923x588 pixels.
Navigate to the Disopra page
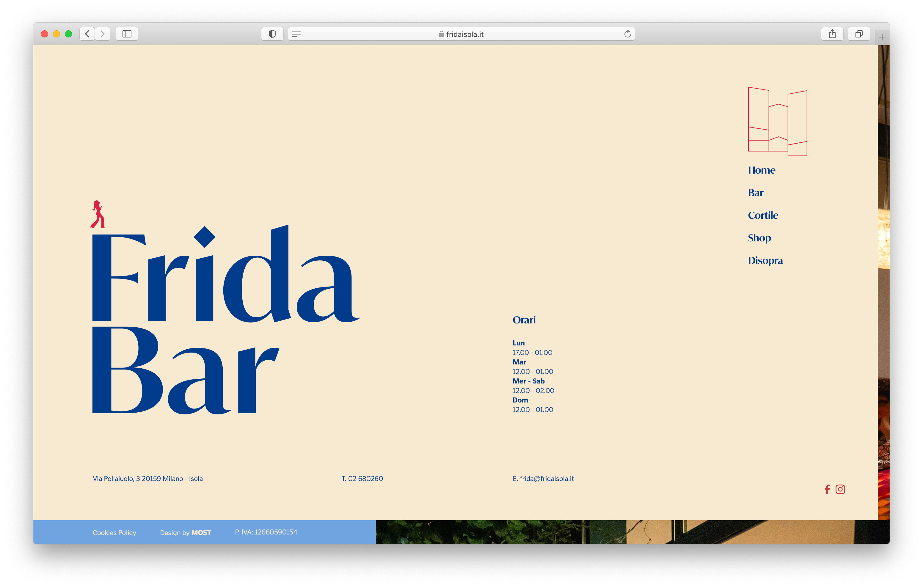tap(765, 261)
